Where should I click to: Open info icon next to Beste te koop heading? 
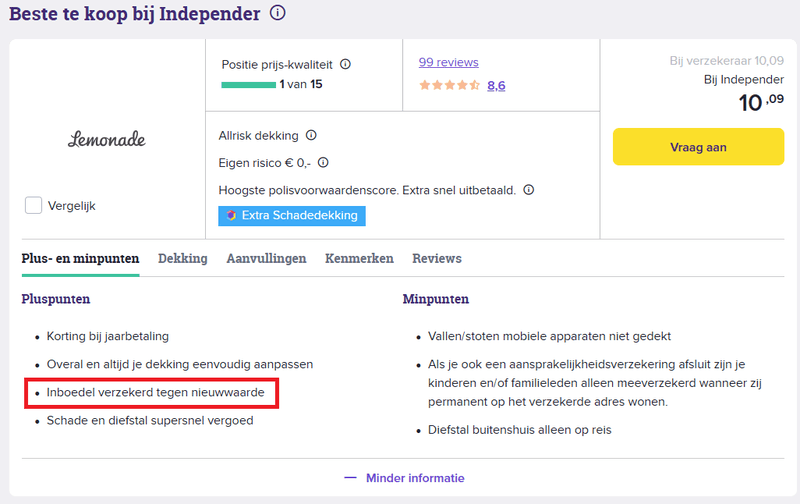coord(278,12)
